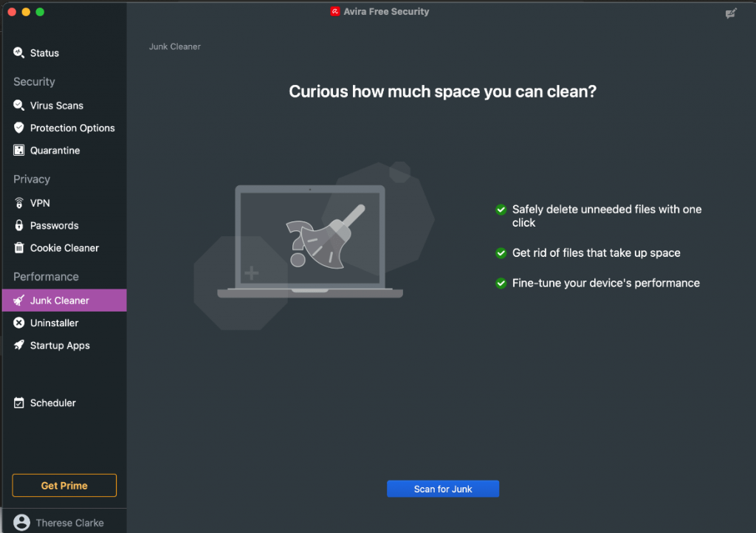Select Junk Cleaner in sidebar
Image resolution: width=756 pixels, height=533 pixels.
[x=65, y=300]
